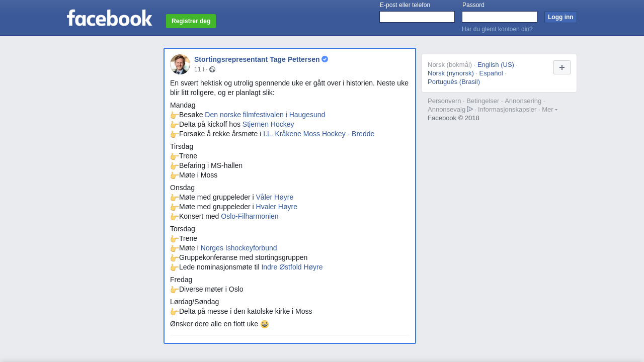Click the 'Logg inn' button

click(x=560, y=17)
